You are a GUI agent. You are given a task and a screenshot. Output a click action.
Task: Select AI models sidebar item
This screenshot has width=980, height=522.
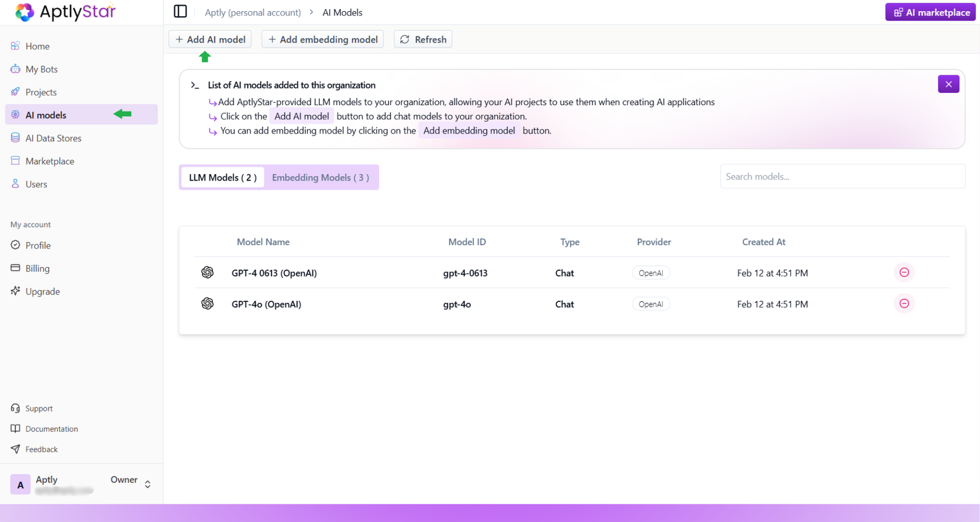click(81, 115)
